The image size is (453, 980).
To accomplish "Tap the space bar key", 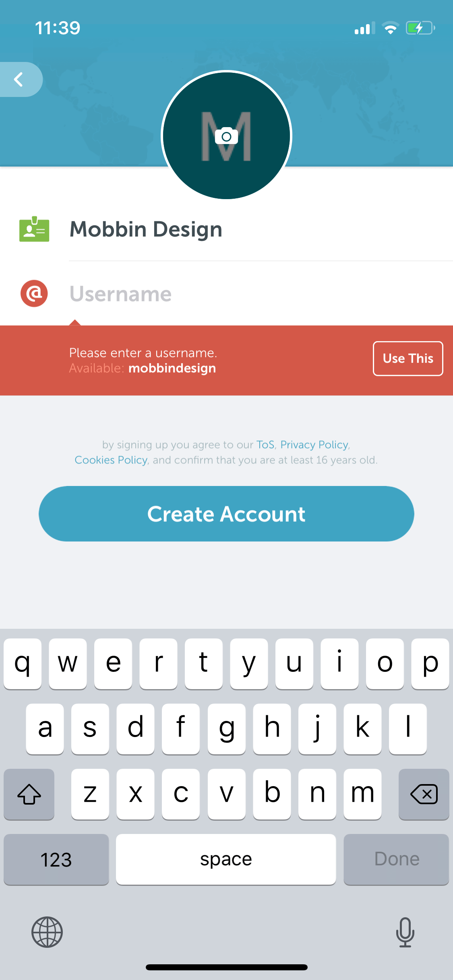I will pyautogui.click(x=226, y=859).
